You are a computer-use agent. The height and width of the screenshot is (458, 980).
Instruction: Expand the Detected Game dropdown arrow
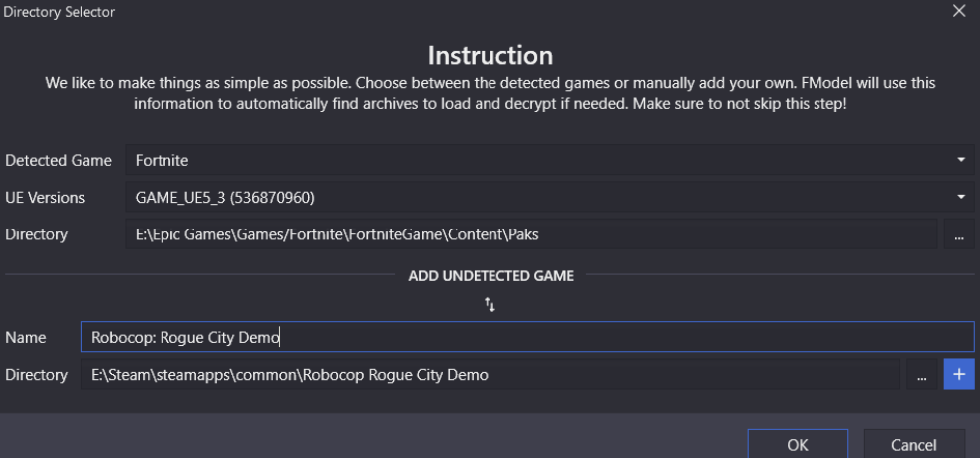[x=961, y=161]
